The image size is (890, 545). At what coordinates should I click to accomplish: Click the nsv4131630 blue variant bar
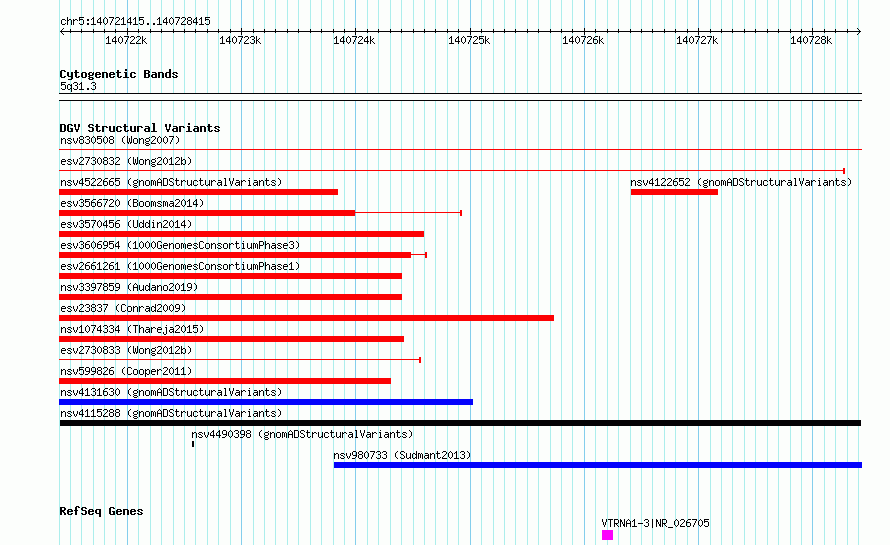266,402
